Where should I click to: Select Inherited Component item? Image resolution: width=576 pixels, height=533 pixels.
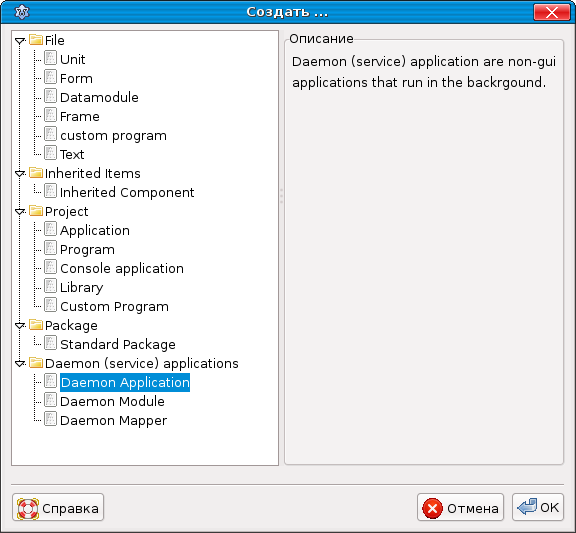(x=127, y=192)
